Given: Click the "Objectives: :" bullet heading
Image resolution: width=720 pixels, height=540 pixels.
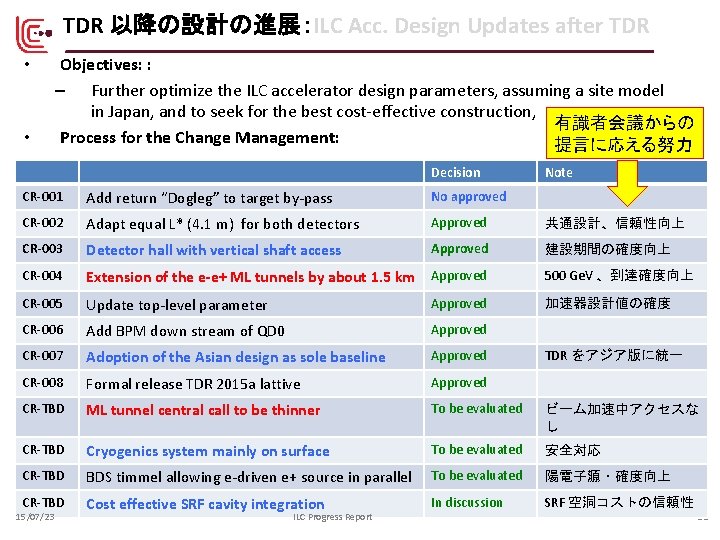Looking at the screenshot, I should pos(106,65).
